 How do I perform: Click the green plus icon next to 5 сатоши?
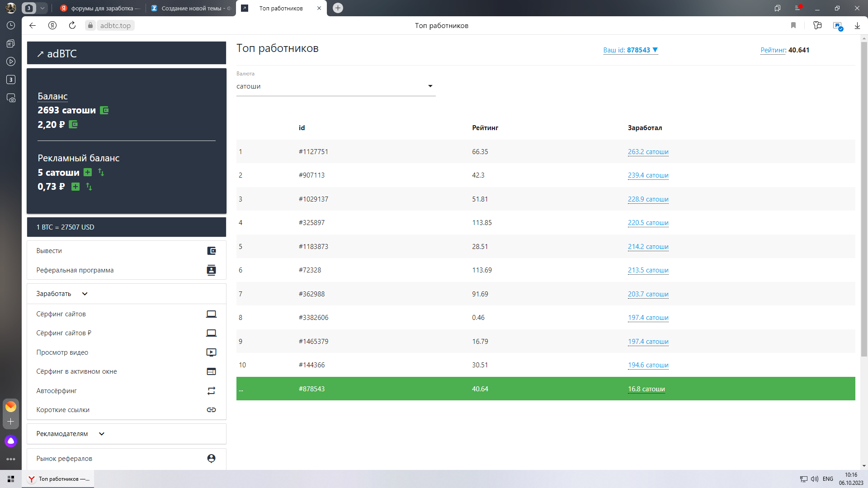pyautogui.click(x=88, y=172)
